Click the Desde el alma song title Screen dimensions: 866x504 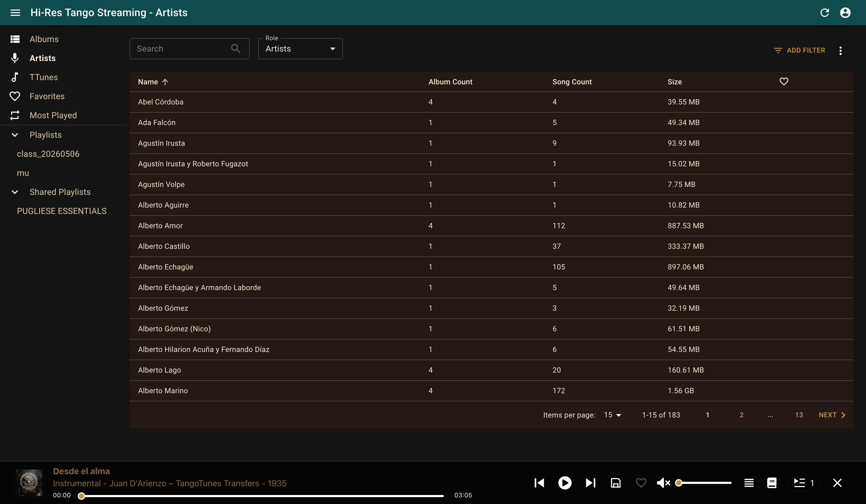pyautogui.click(x=81, y=471)
